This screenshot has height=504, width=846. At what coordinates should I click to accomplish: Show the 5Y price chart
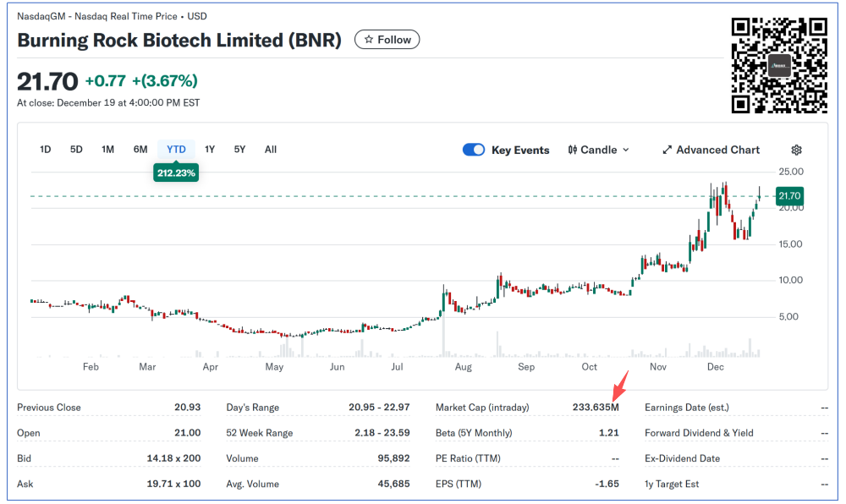click(x=239, y=150)
